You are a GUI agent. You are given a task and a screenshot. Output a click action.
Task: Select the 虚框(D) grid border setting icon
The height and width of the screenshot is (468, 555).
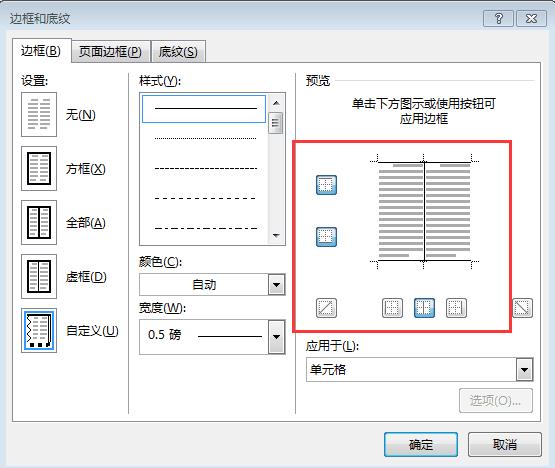tap(39, 276)
